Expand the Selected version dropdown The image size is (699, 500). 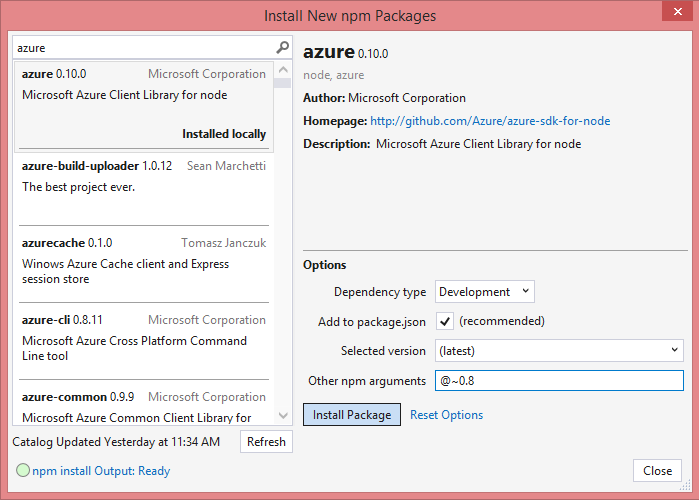(x=559, y=351)
